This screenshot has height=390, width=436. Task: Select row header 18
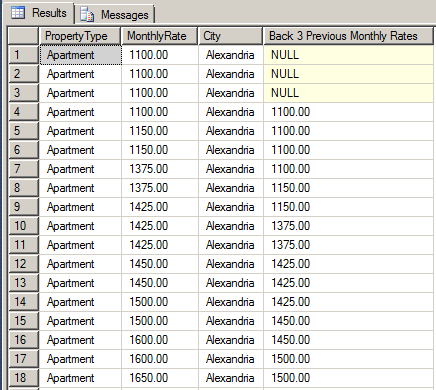23,378
